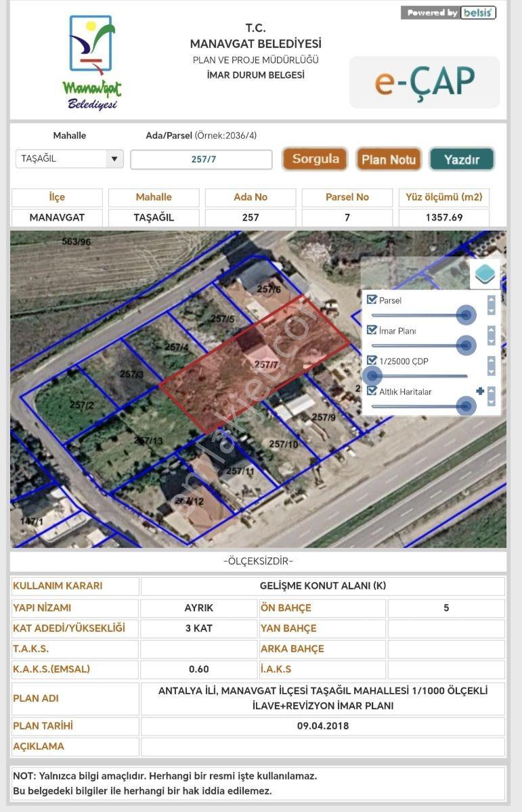The height and width of the screenshot is (812, 522).
Task: Click the 3 KAT value cell
Action: [x=199, y=628]
